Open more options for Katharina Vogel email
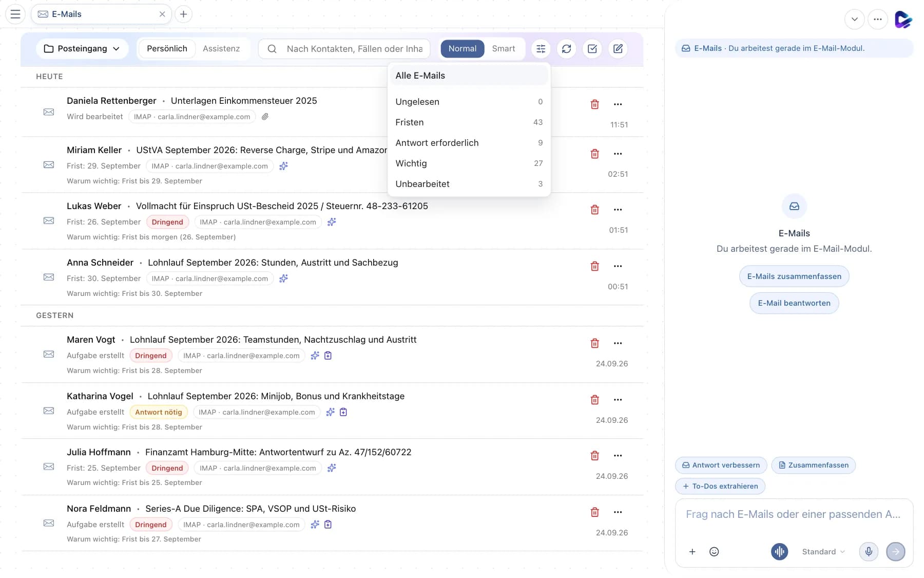 click(x=618, y=400)
